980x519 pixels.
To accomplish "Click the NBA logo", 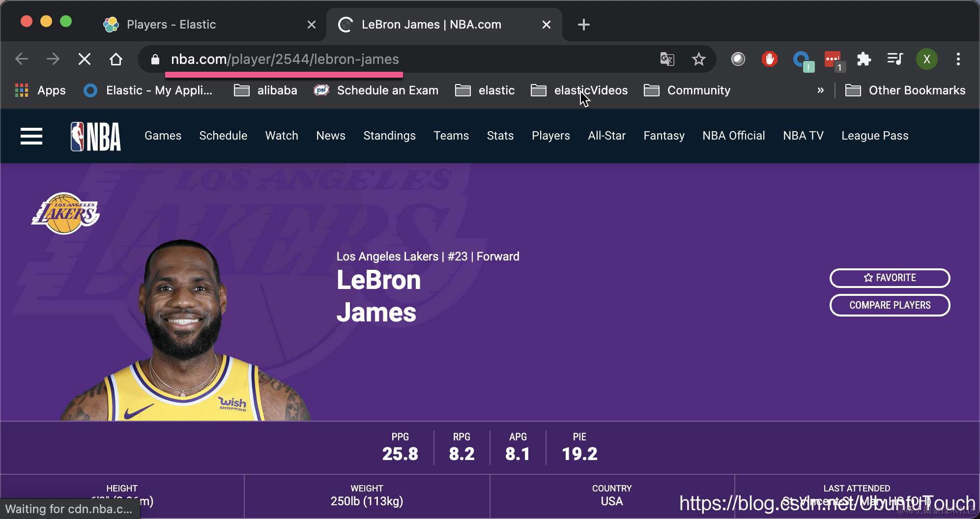I will click(96, 136).
